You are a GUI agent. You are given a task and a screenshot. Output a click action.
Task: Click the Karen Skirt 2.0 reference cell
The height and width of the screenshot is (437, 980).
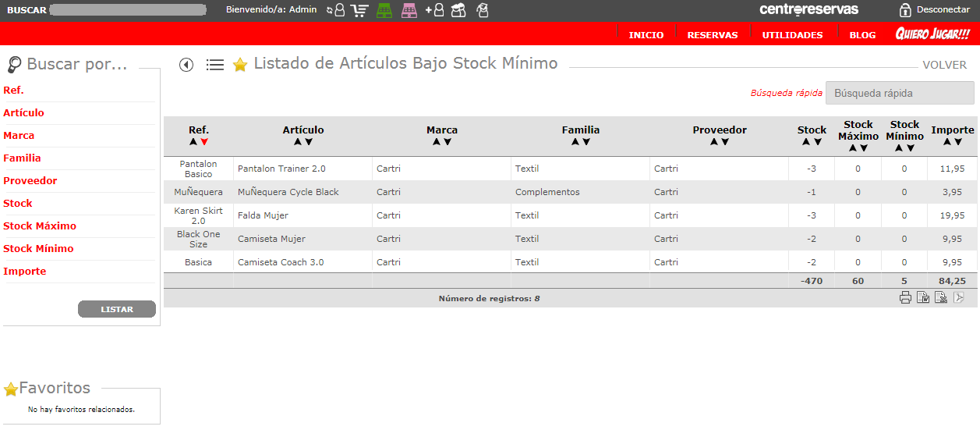[x=199, y=215]
